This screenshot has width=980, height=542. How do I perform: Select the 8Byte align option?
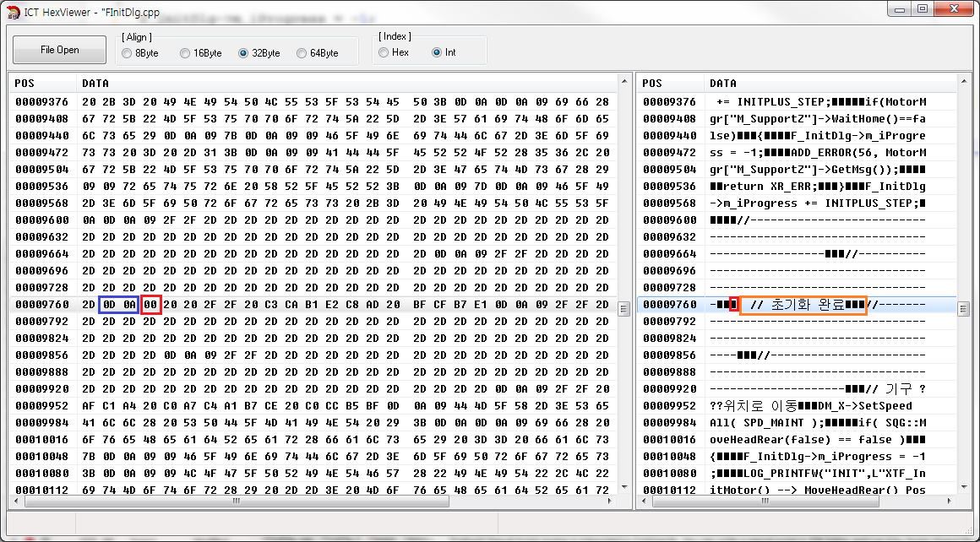pyautogui.click(x=128, y=53)
